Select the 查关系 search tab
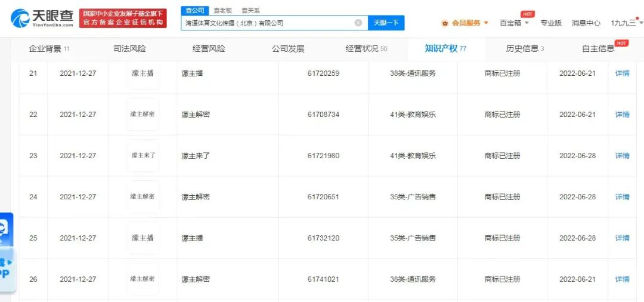The image size is (644, 302). pos(250,11)
